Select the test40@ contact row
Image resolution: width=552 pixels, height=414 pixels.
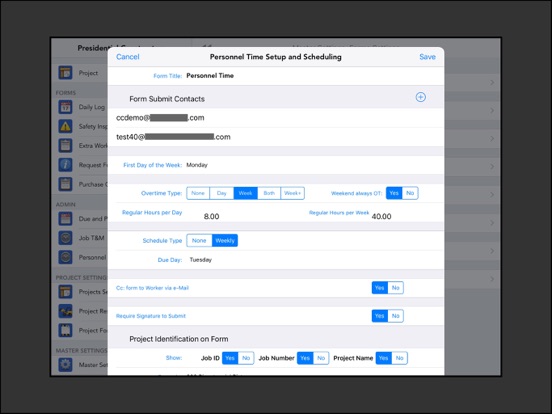(x=276, y=137)
